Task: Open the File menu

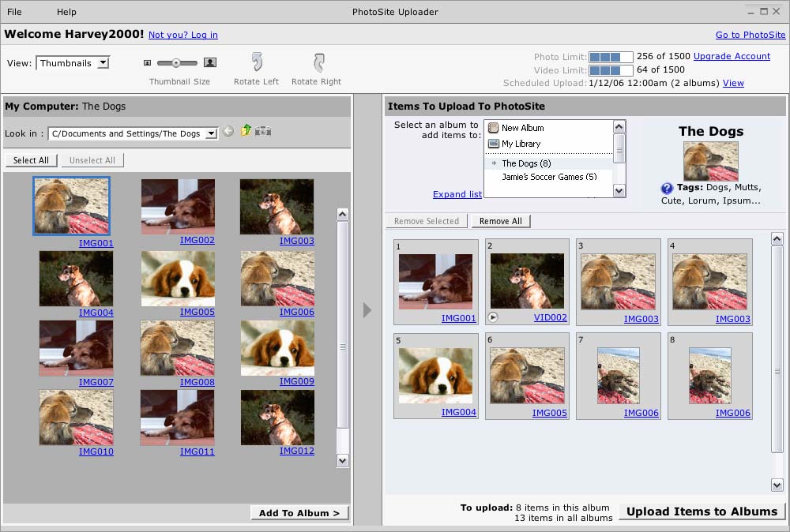Action: [x=14, y=12]
